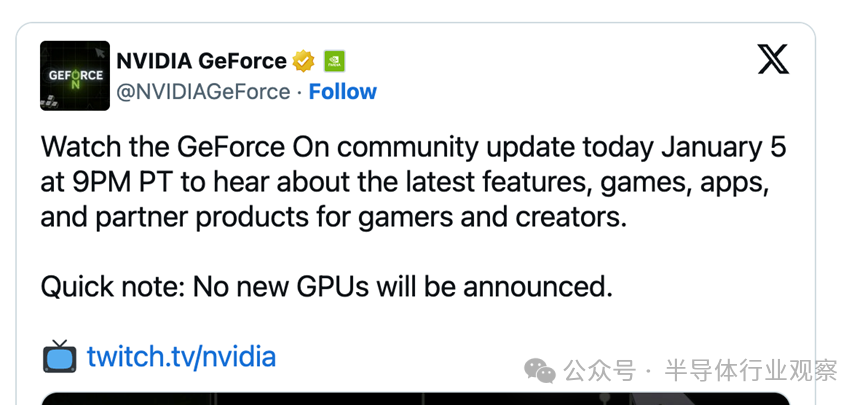Click the "Quick note" GPU announcement line
The image size is (865, 405).
pyautogui.click(x=325, y=288)
